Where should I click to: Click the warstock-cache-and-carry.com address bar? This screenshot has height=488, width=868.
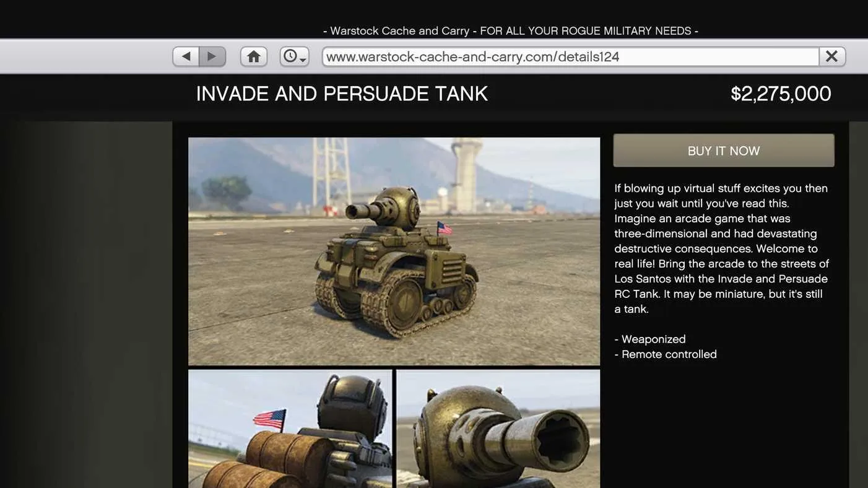(570, 56)
